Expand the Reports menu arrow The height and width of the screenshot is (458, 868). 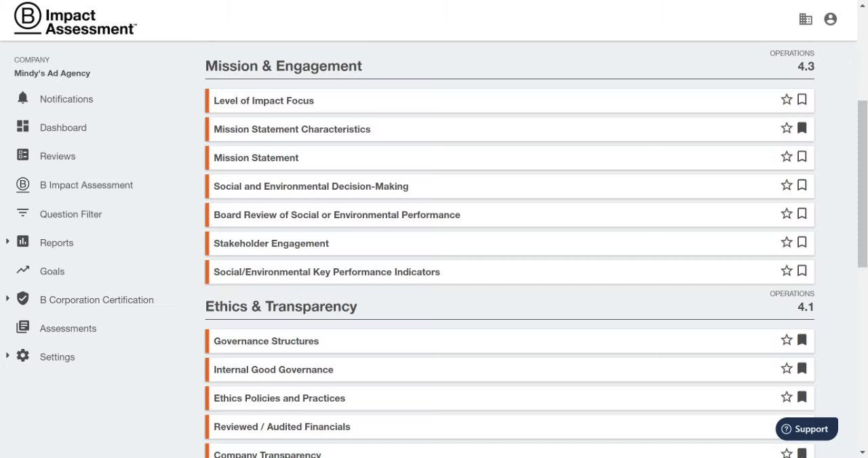pos(7,242)
